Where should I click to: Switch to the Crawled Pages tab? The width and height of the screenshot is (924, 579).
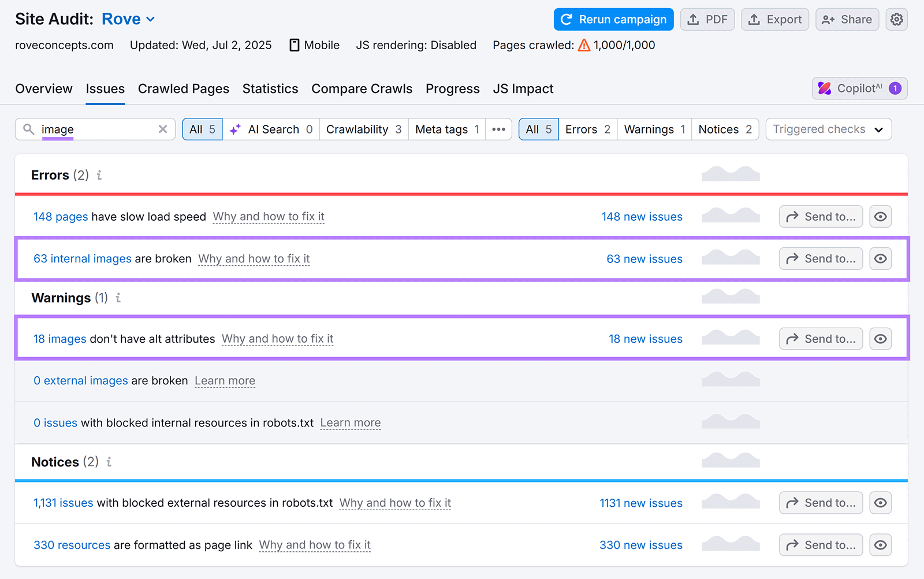(183, 88)
